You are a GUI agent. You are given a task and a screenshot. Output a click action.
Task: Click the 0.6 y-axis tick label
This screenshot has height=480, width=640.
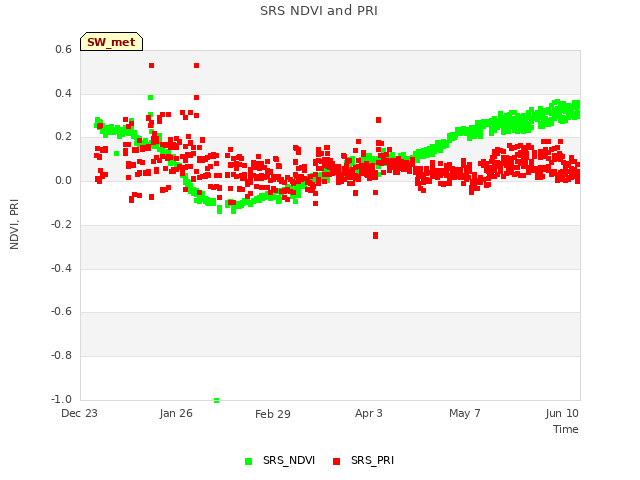pyautogui.click(x=63, y=49)
